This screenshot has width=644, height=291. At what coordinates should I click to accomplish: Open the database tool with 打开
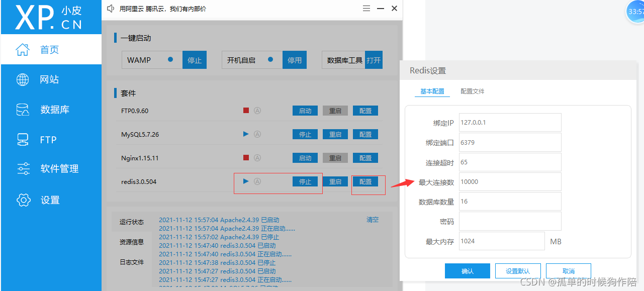374,60
